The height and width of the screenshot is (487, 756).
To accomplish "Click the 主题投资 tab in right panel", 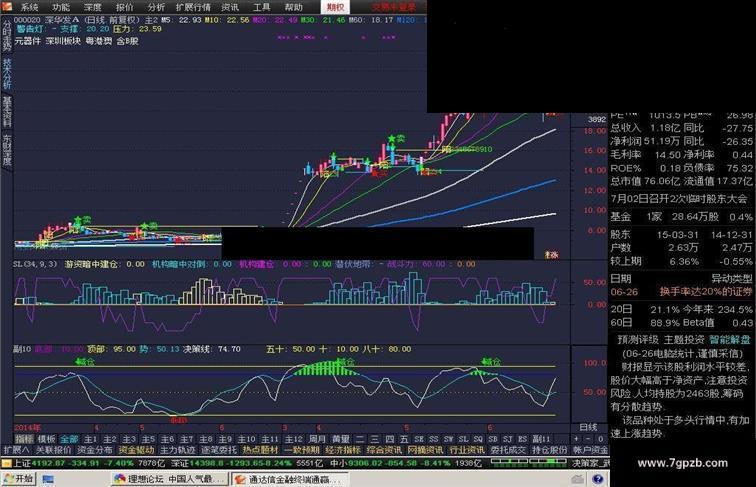I will click(x=684, y=339).
